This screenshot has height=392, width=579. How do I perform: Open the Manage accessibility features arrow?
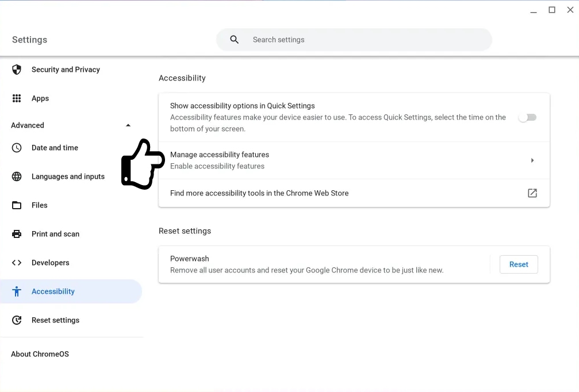[x=532, y=160]
